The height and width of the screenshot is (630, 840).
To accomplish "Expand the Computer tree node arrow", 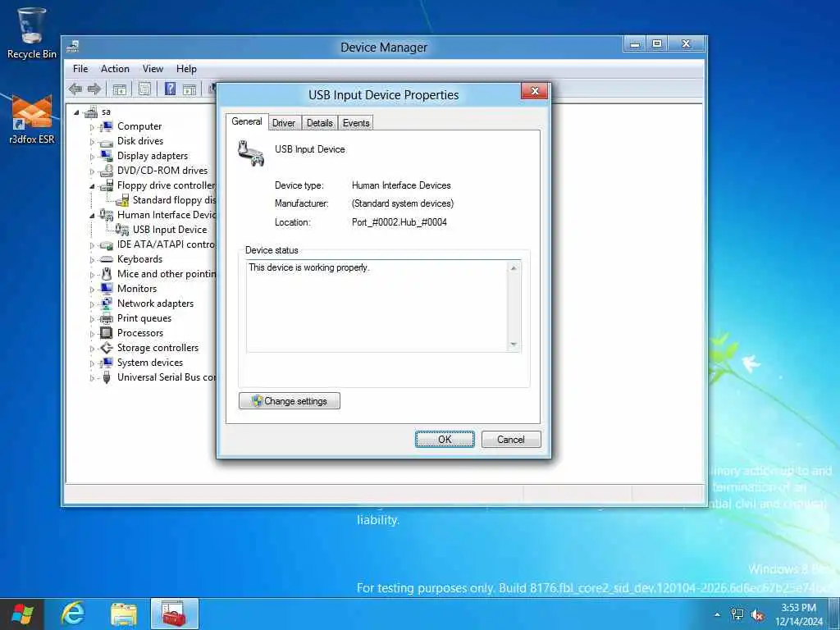I will pyautogui.click(x=92, y=127).
